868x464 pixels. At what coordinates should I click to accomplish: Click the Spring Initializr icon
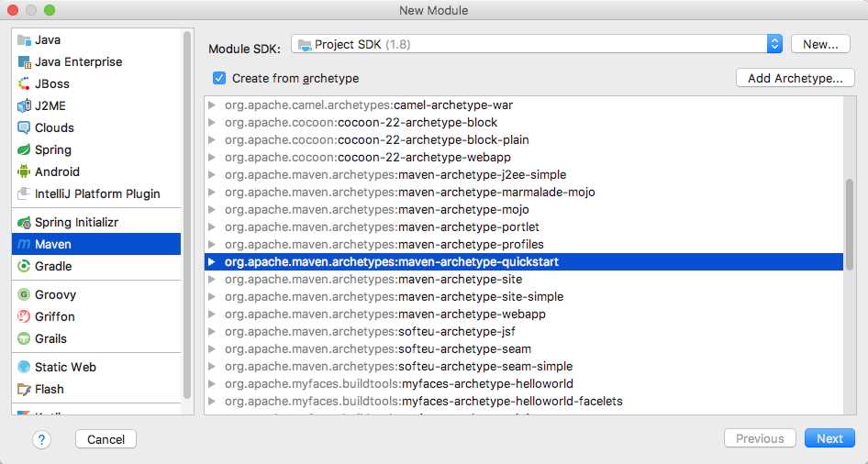(x=24, y=222)
